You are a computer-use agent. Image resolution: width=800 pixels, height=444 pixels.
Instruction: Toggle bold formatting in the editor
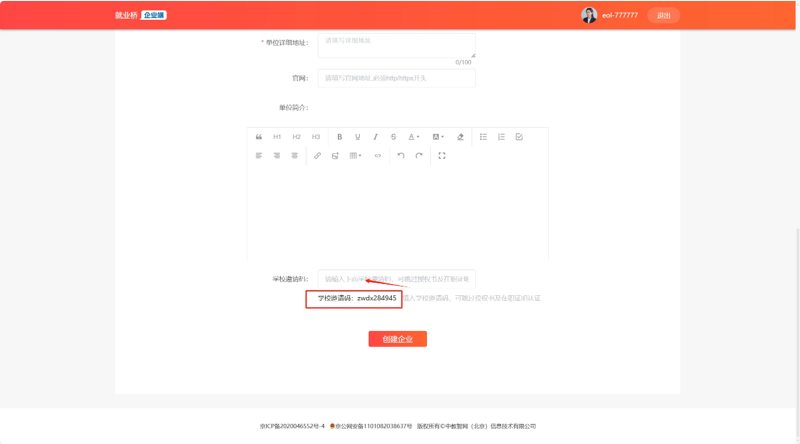click(340, 137)
